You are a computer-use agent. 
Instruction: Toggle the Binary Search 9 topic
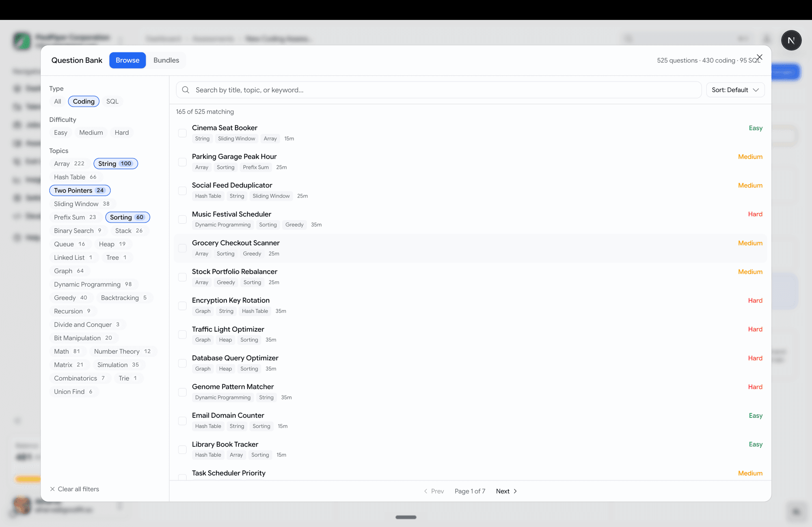point(78,230)
